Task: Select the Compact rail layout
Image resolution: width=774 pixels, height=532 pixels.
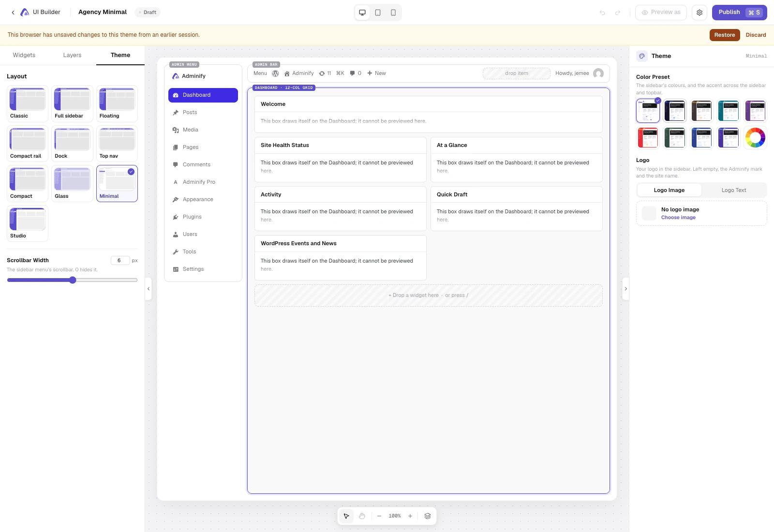Action: pyautogui.click(x=28, y=144)
